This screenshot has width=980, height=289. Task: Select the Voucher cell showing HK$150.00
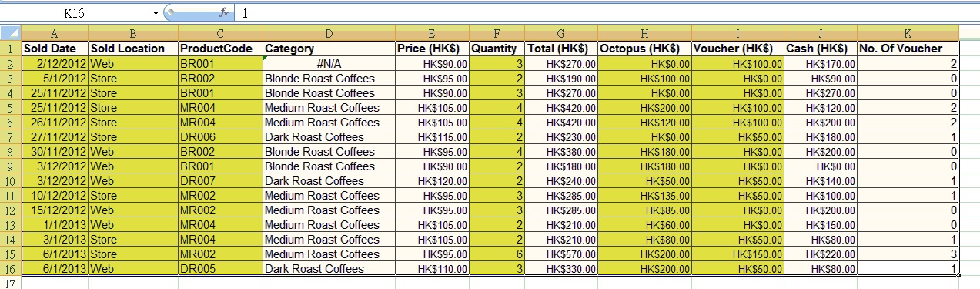pyautogui.click(x=738, y=254)
